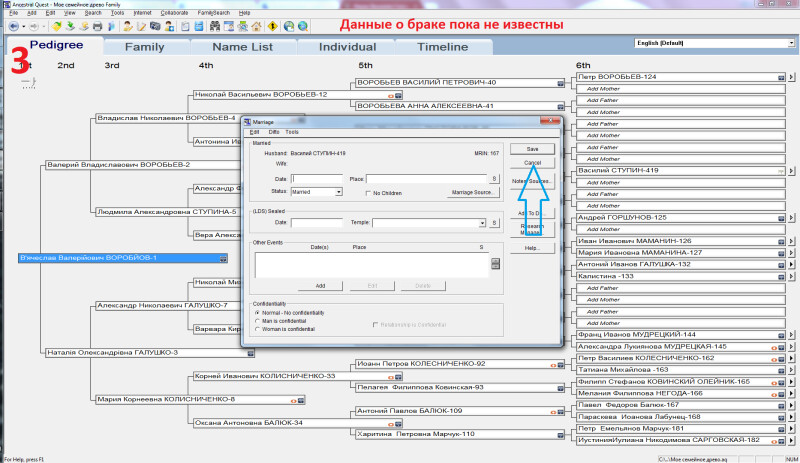Open the FamilySearch menu
Viewport: 800px width, 463px height.
point(213,13)
